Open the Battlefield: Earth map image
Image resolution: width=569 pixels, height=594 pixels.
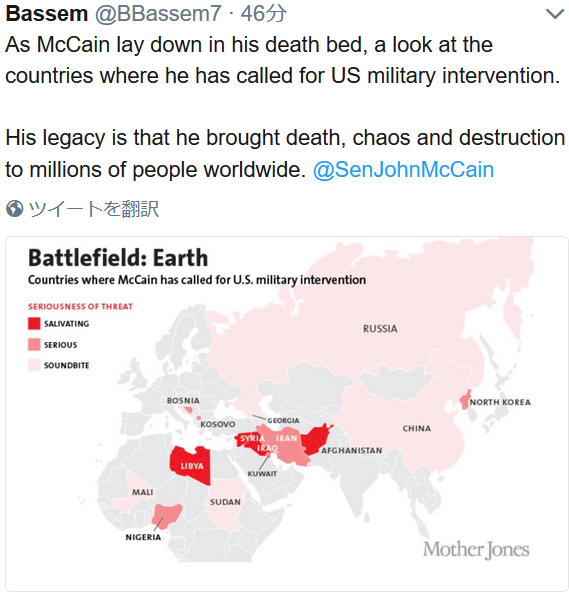[x=287, y=414]
